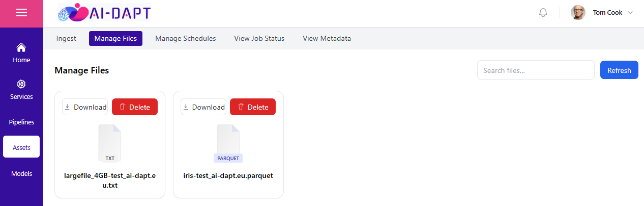Image resolution: width=644 pixels, height=206 pixels.
Task: Delete the iris-test parquet file
Action: click(x=253, y=107)
